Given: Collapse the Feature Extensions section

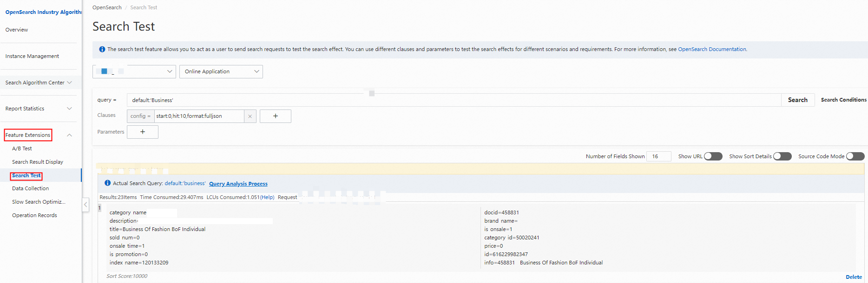Looking at the screenshot, I should [69, 135].
